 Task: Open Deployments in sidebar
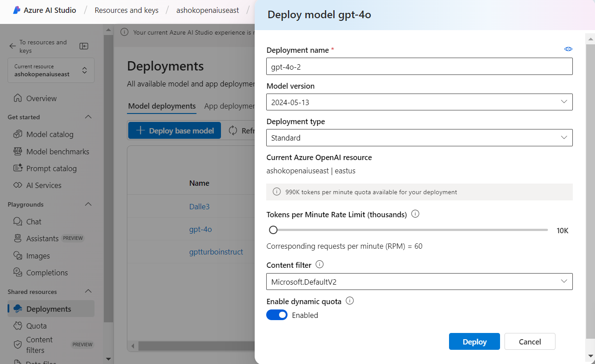point(51,309)
